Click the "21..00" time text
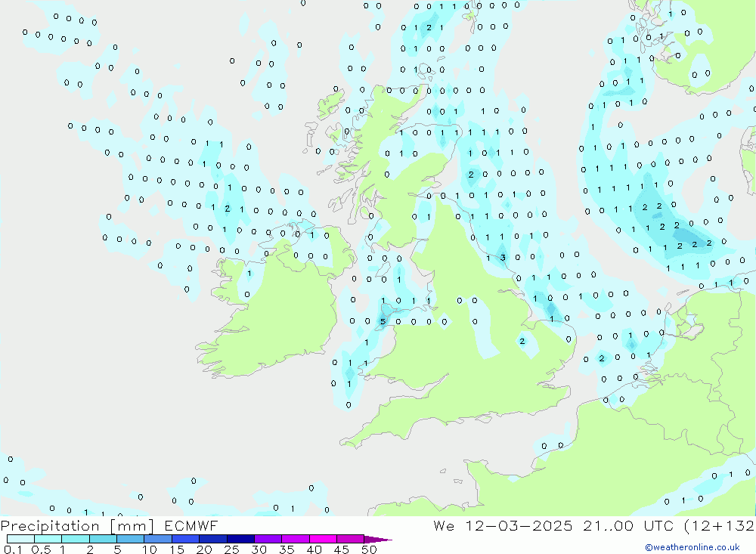 [609, 526]
